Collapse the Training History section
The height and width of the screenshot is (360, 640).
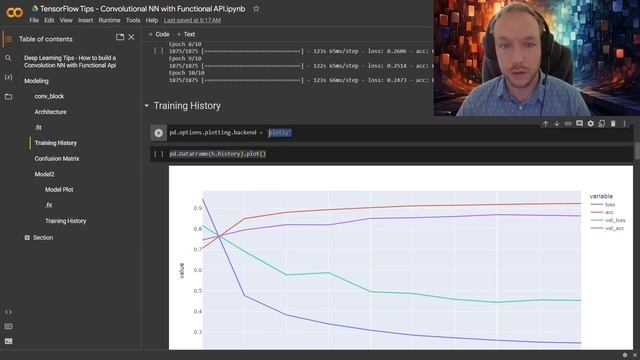tap(147, 106)
